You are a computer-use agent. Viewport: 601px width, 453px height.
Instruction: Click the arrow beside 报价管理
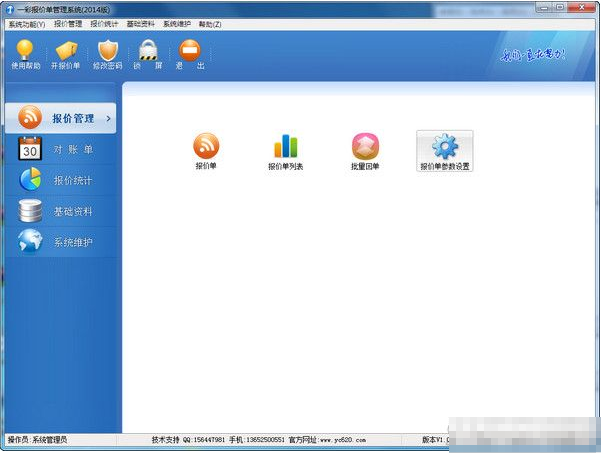coord(108,118)
